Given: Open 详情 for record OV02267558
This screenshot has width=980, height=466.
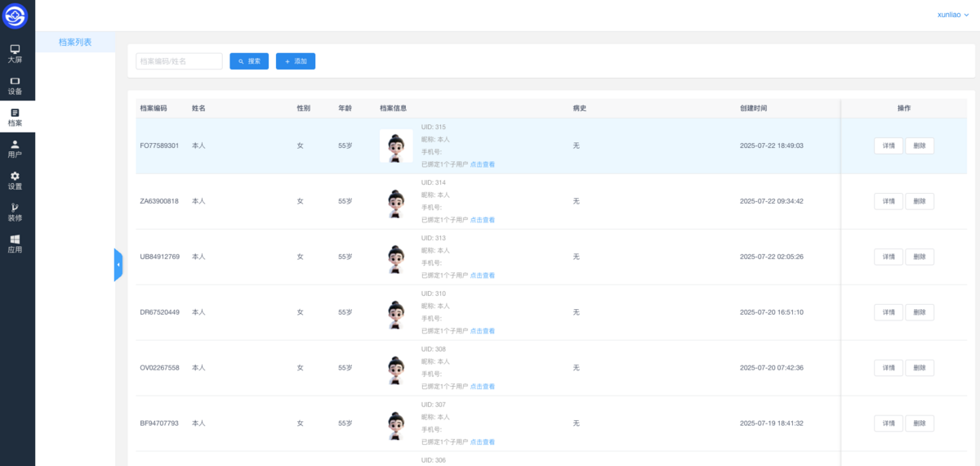Looking at the screenshot, I should point(889,368).
